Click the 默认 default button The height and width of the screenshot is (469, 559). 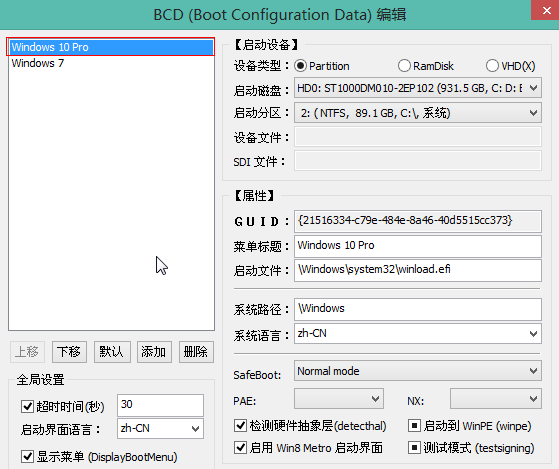coord(112,352)
